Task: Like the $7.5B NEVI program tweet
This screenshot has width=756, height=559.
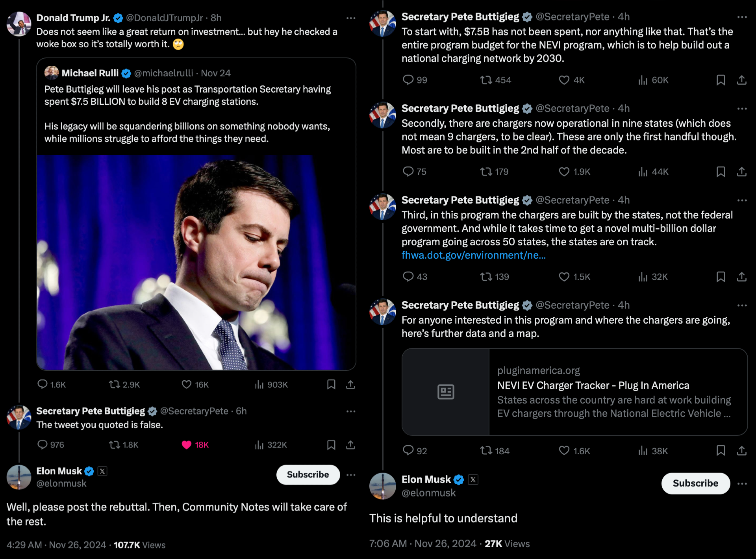Action: click(x=564, y=80)
